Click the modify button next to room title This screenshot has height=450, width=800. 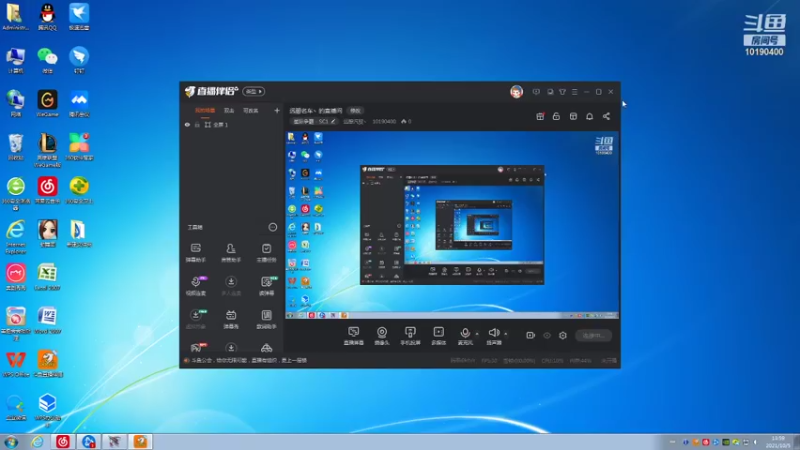click(x=355, y=110)
